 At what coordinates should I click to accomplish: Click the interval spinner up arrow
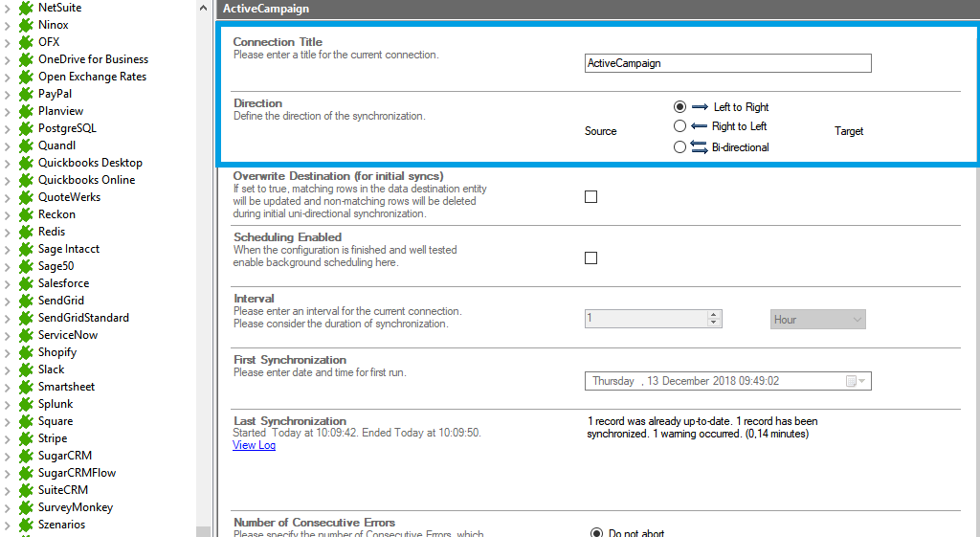tap(714, 315)
